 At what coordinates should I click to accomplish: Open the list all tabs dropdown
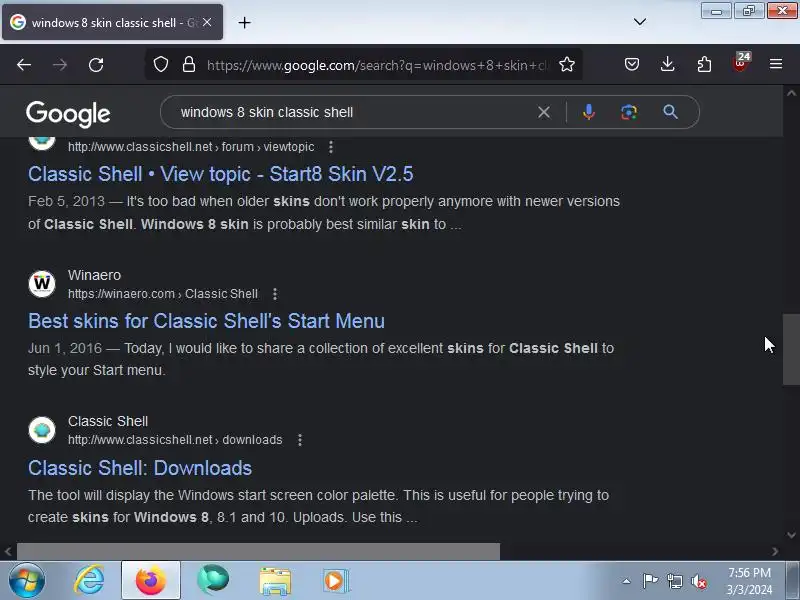point(640,22)
